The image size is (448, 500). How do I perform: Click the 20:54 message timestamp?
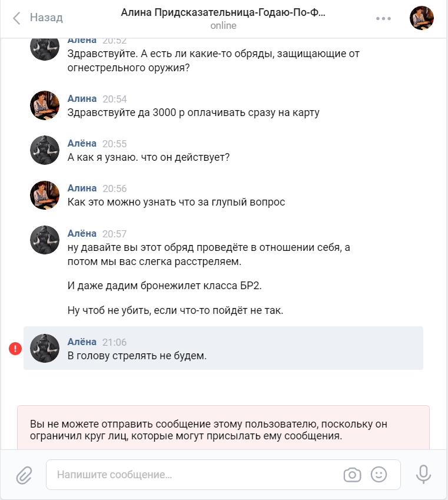pyautogui.click(x=114, y=99)
